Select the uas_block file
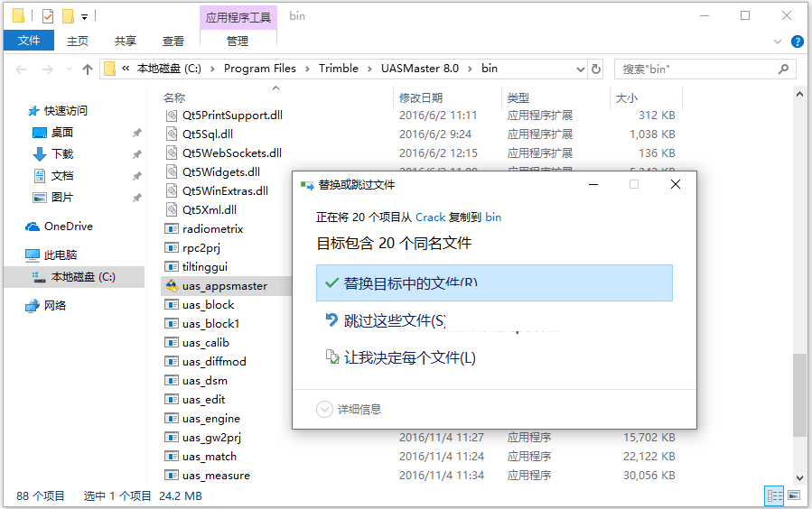 pos(208,305)
